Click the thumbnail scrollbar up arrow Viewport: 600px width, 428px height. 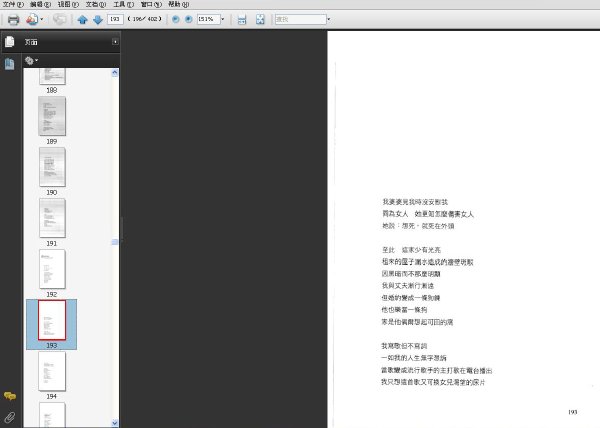point(115,73)
